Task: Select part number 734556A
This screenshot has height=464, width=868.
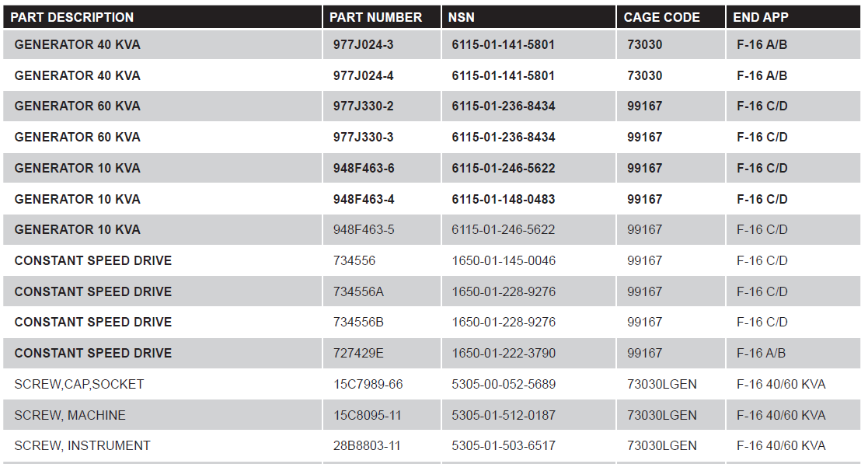Action: point(358,291)
